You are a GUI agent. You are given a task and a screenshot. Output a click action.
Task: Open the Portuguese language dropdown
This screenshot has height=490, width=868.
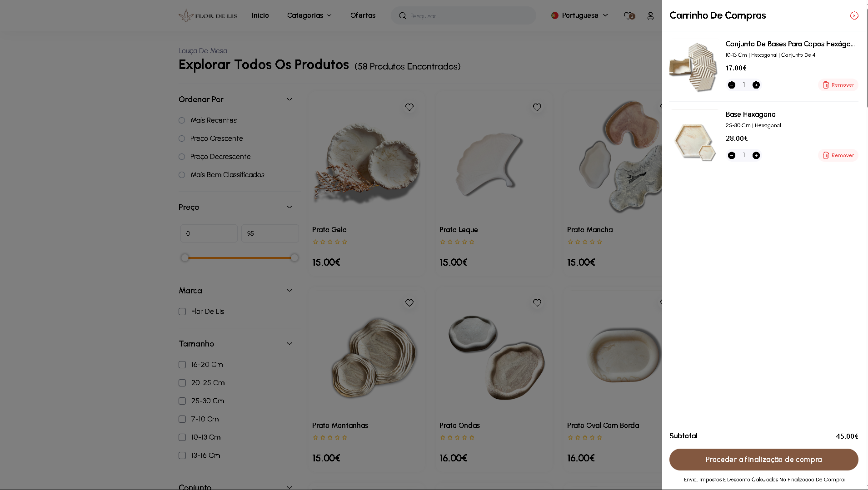[579, 15]
